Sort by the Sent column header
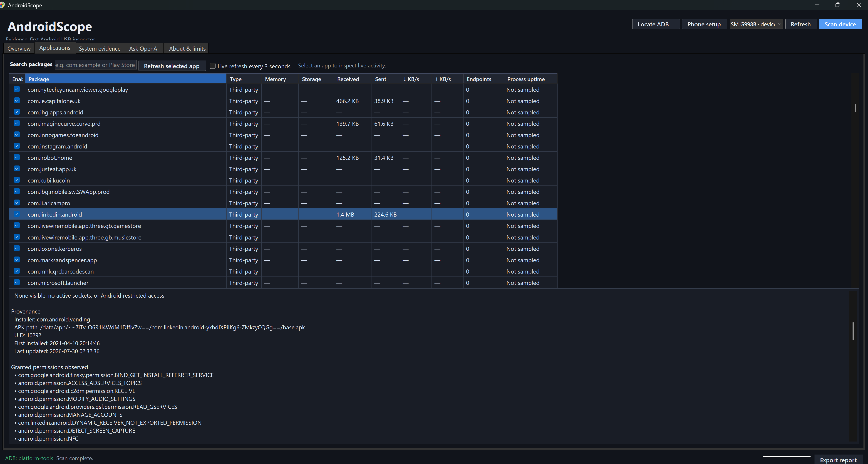Image resolution: width=868 pixels, height=464 pixels. click(x=386, y=79)
